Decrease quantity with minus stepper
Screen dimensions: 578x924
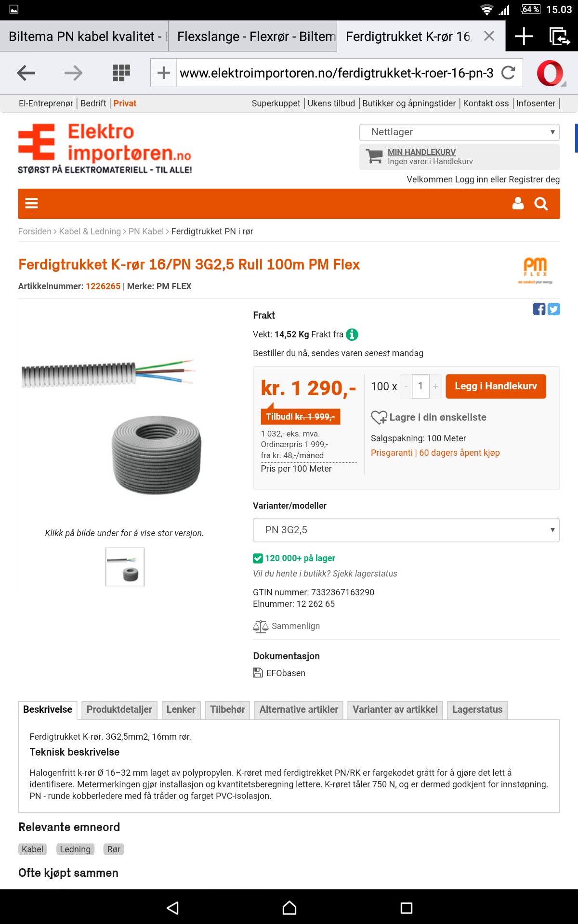tap(406, 386)
